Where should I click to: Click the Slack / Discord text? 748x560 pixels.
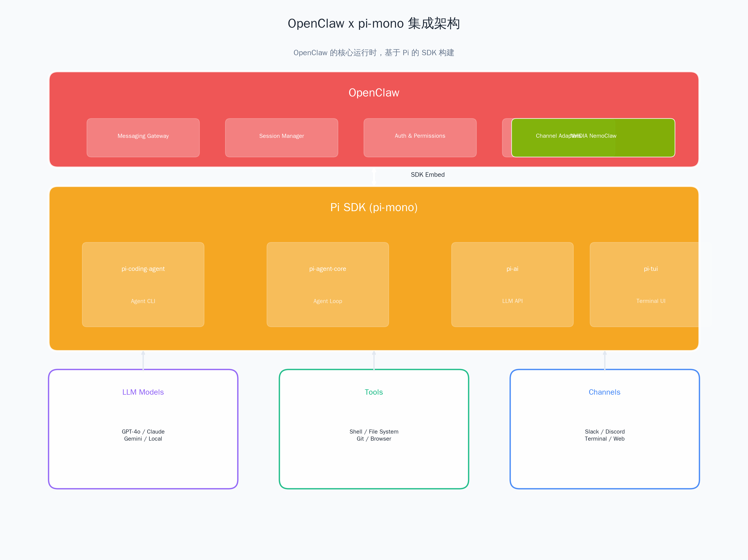pos(605,432)
